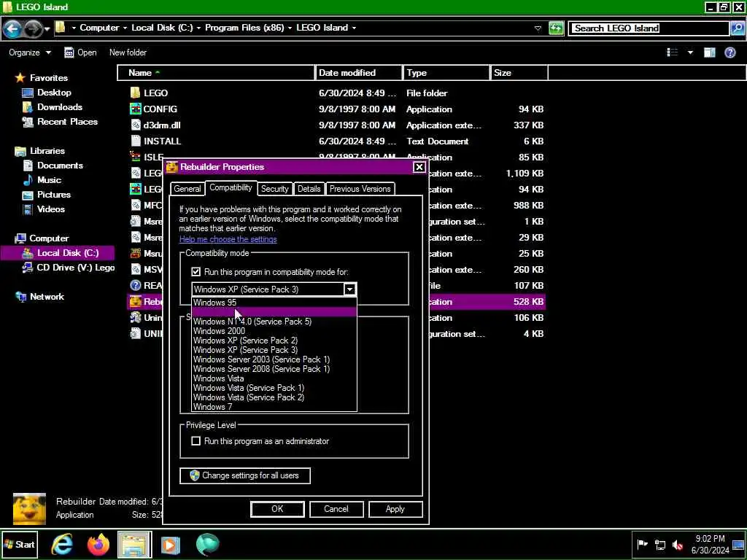This screenshot has width=747, height=560.
Task: Choose Windows XP (Service Pack 2)
Action: pyautogui.click(x=274, y=341)
